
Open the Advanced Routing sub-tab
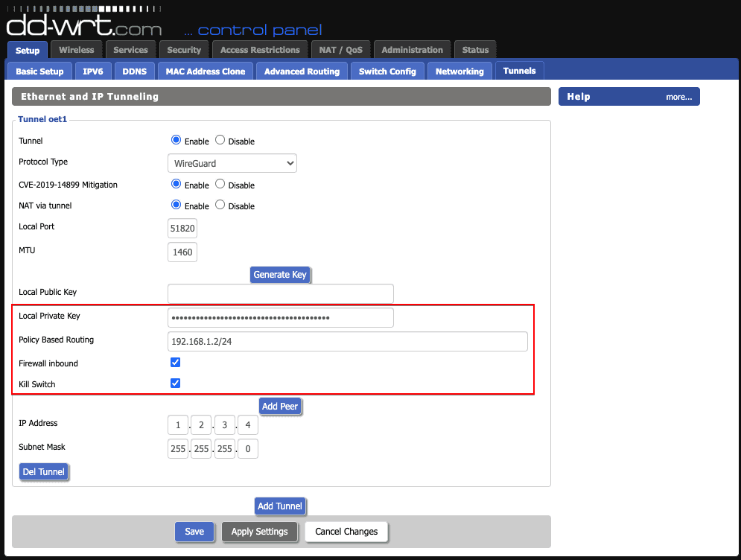click(x=302, y=71)
